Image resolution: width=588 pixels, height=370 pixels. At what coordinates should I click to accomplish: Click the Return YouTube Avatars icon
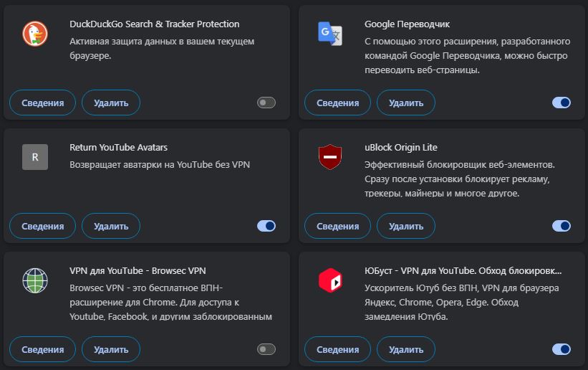(34, 156)
